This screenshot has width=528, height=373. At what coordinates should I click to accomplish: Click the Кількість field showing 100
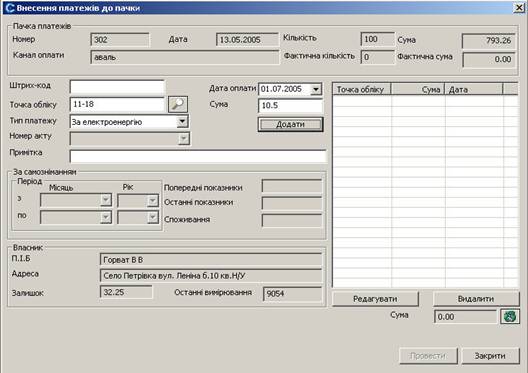[x=377, y=39]
